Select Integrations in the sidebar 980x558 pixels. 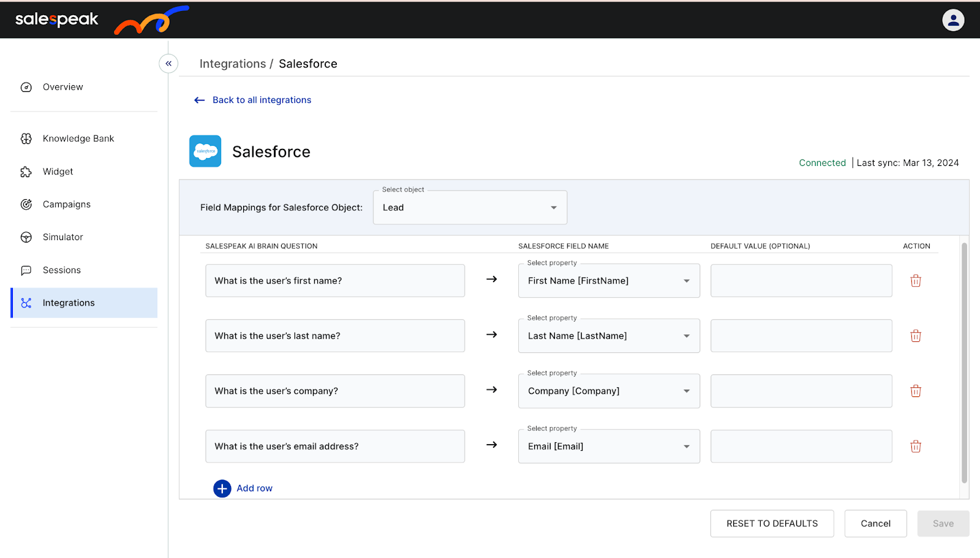pyautogui.click(x=84, y=303)
